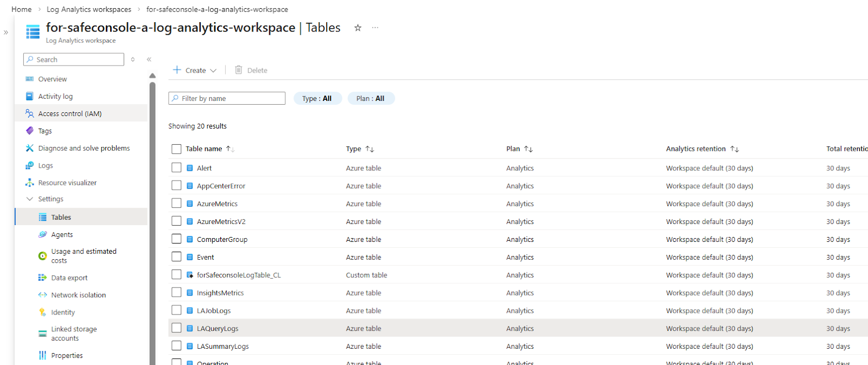868x365 pixels.
Task: Check the ComputerGroup row checkbox
Action: 176,239
